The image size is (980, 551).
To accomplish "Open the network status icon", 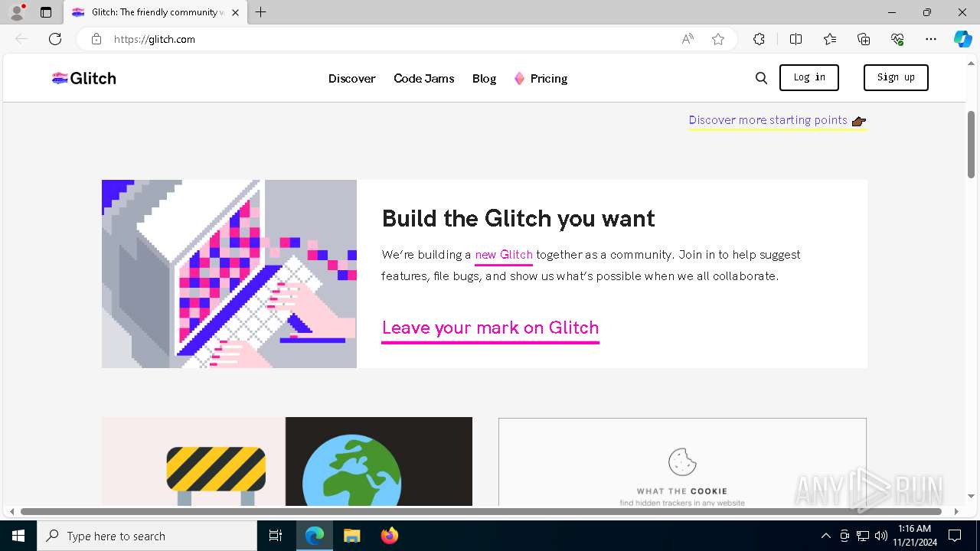I will pos(863,536).
